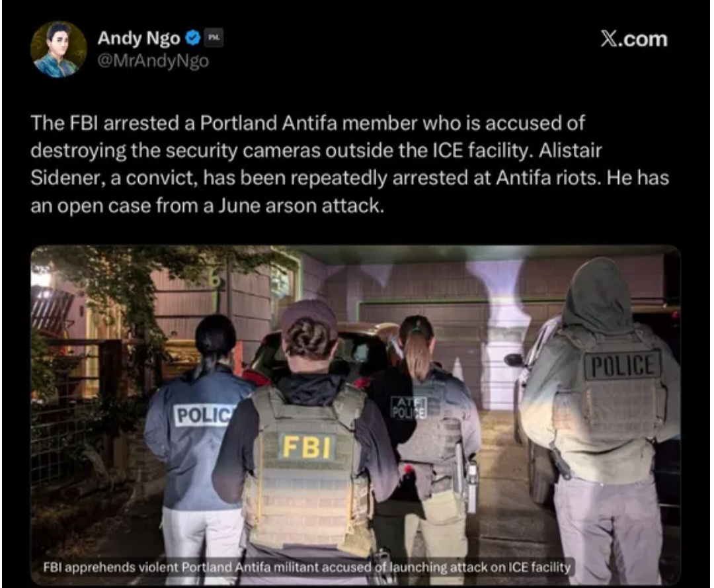Select the name Alistair in the tweet
Viewport: 714px width, 588px height.
pyautogui.click(x=571, y=150)
